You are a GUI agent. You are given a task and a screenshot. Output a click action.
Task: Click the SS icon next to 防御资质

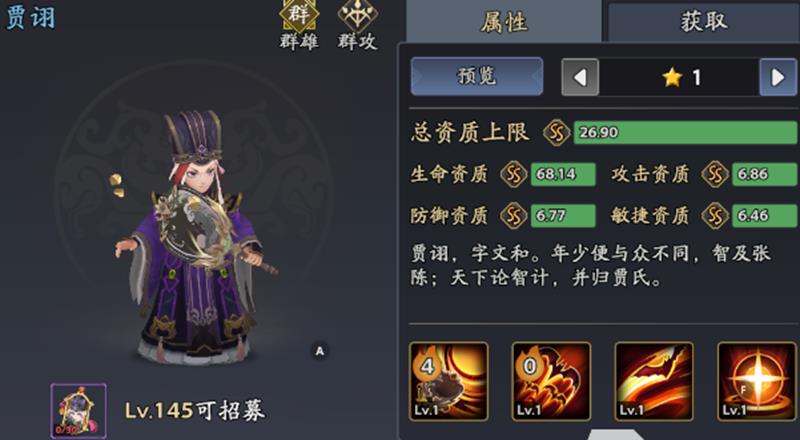click(x=514, y=216)
